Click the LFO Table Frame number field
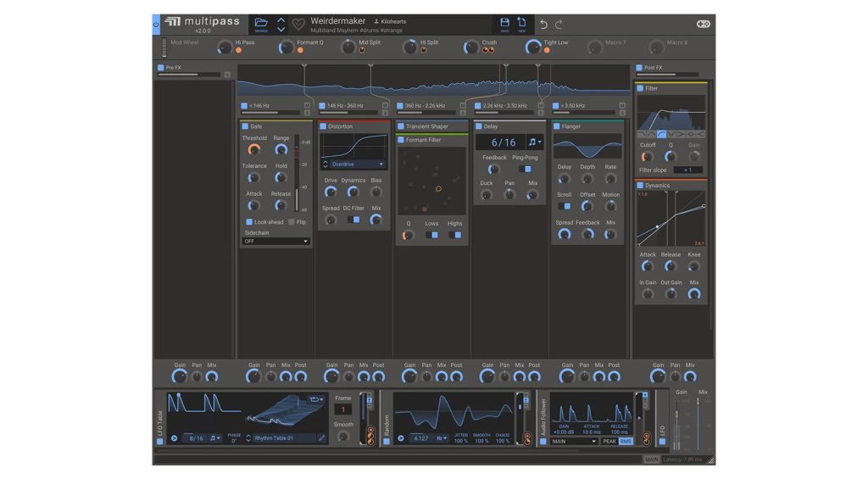 [343, 409]
